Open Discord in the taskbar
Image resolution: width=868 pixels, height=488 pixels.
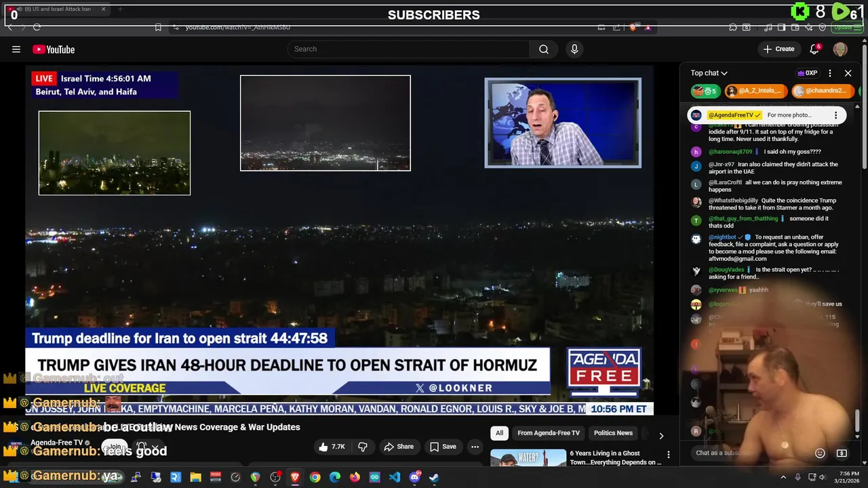[414, 477]
